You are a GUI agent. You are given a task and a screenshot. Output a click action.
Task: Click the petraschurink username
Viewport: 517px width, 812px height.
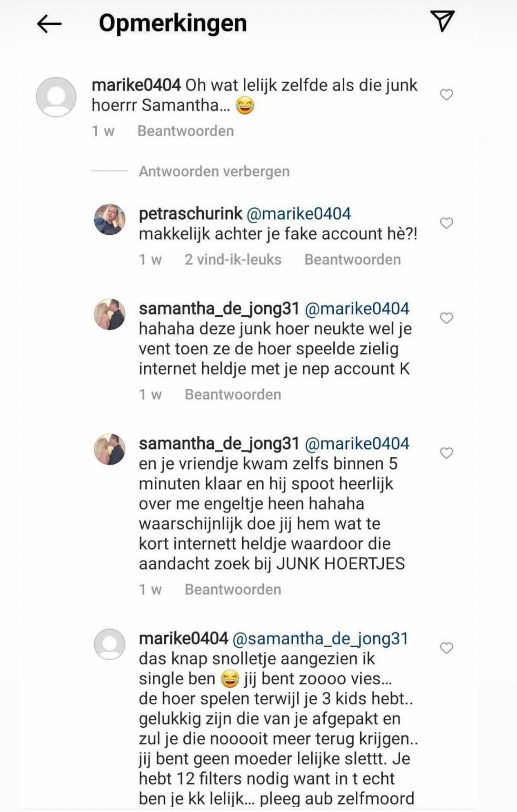[x=191, y=214]
